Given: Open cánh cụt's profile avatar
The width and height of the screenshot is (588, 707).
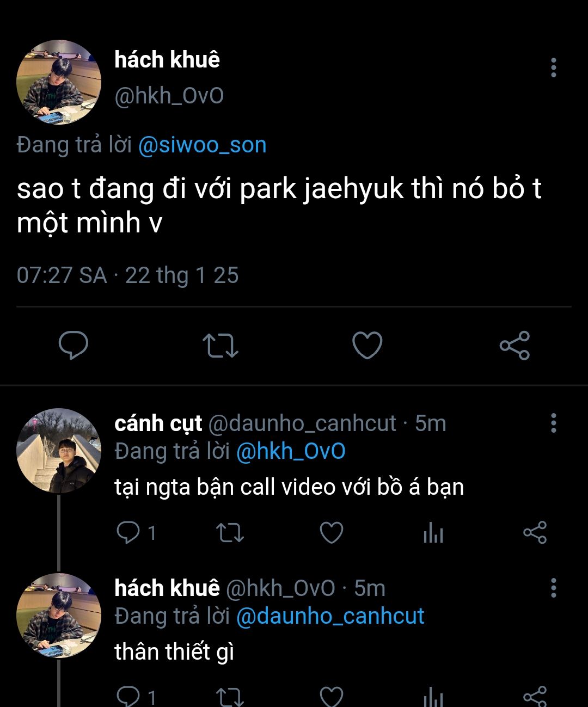Looking at the screenshot, I should [59, 451].
